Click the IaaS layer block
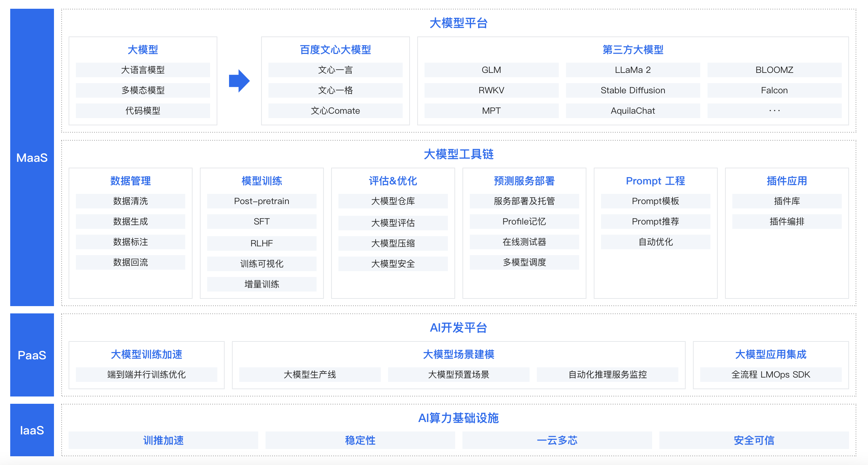This screenshot has height=465, width=868. [x=32, y=430]
